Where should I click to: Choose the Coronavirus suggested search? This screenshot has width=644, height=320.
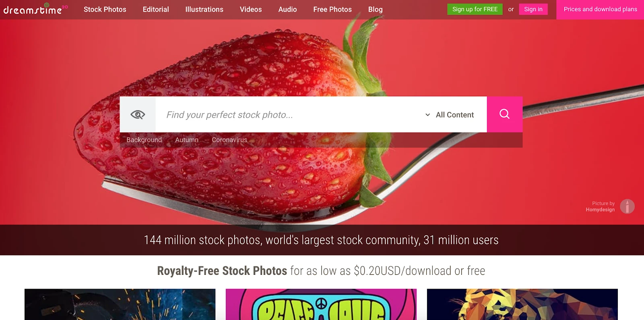[x=229, y=140]
